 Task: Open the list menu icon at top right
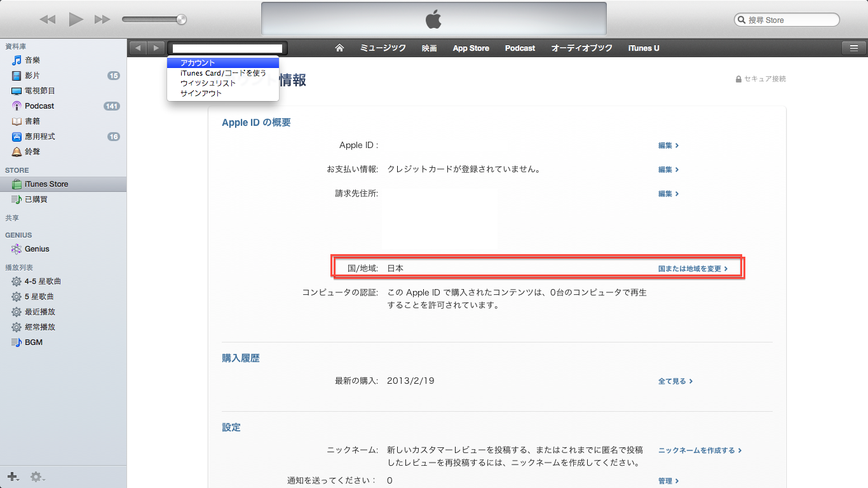coord(853,48)
